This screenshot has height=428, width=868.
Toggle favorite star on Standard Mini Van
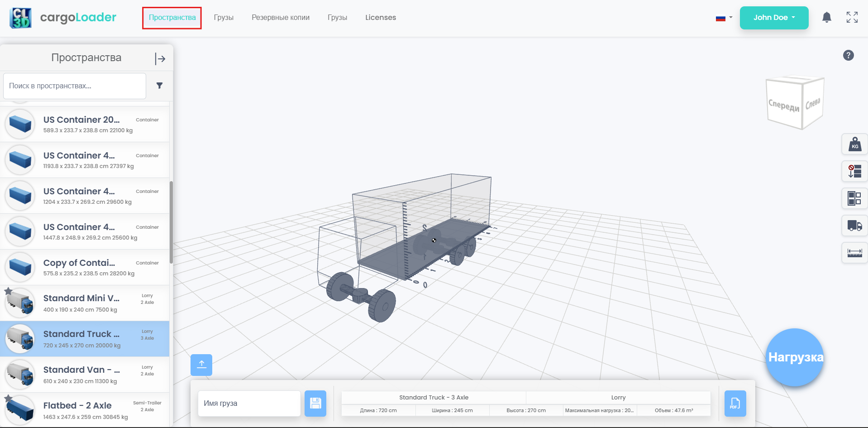click(8, 291)
